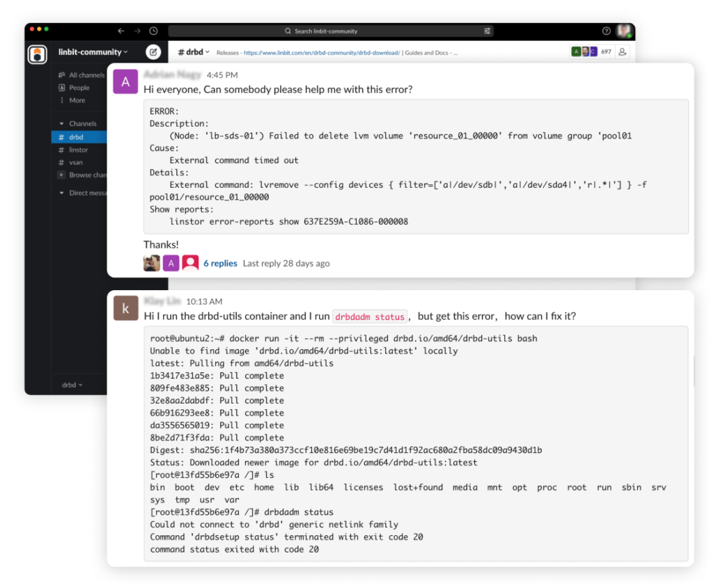Click the purple A avatar of the 4:45 PM message
The image size is (713, 588).
pyautogui.click(x=125, y=81)
